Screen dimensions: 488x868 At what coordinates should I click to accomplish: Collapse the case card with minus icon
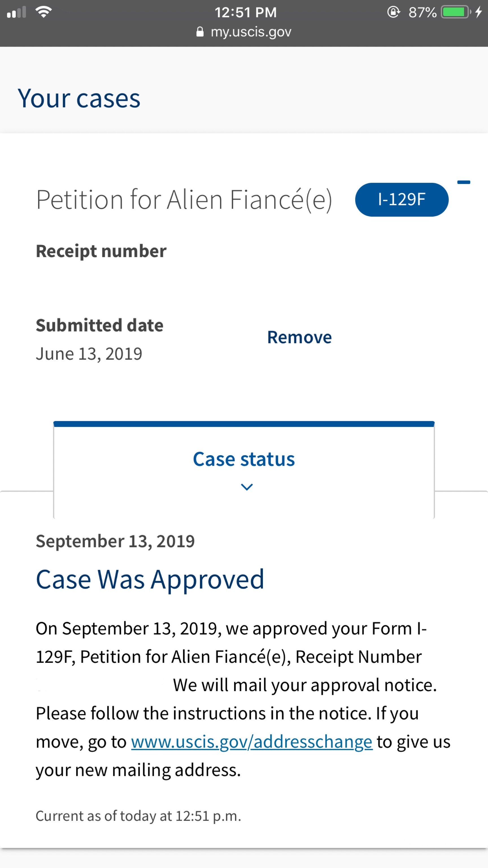(463, 182)
